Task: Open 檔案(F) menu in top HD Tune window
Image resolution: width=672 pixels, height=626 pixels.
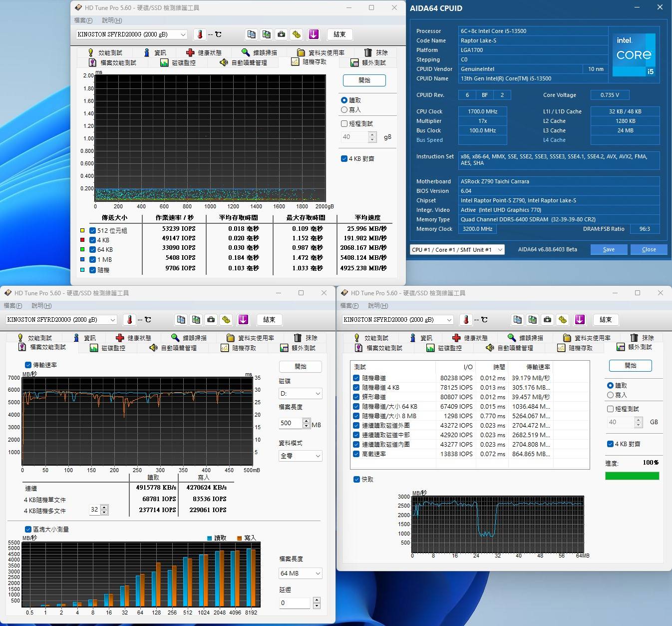Action: (83, 20)
